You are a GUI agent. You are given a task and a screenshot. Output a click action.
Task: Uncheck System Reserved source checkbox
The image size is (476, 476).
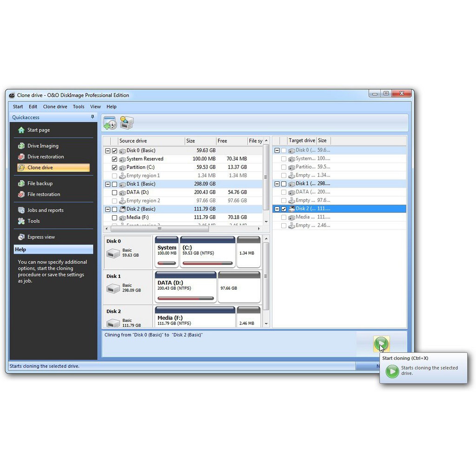(114, 159)
